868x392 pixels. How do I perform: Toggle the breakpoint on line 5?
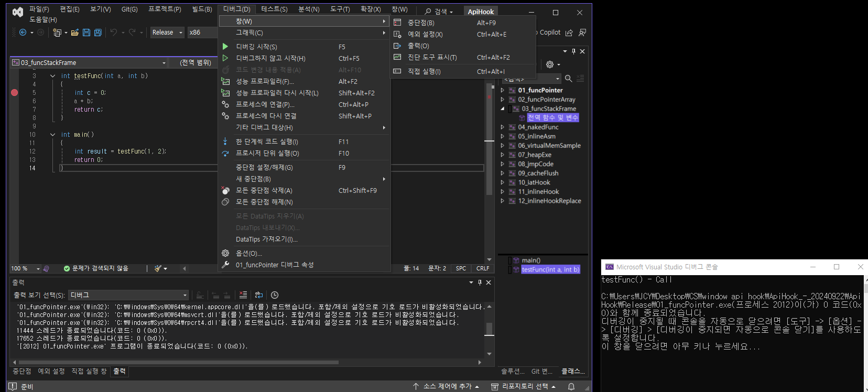tap(15, 93)
